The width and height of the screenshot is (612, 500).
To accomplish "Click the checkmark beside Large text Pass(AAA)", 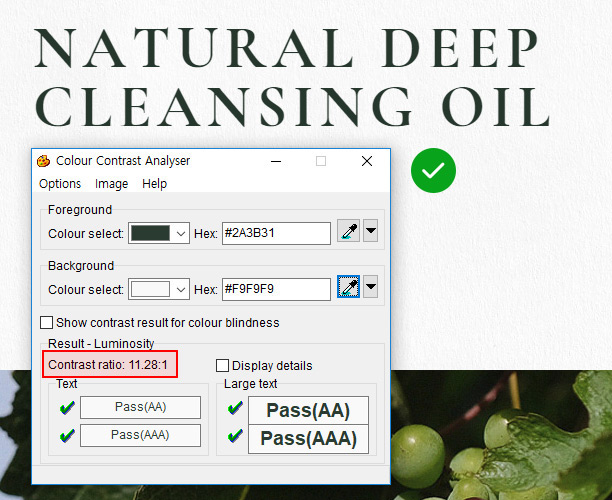I will tap(235, 437).
